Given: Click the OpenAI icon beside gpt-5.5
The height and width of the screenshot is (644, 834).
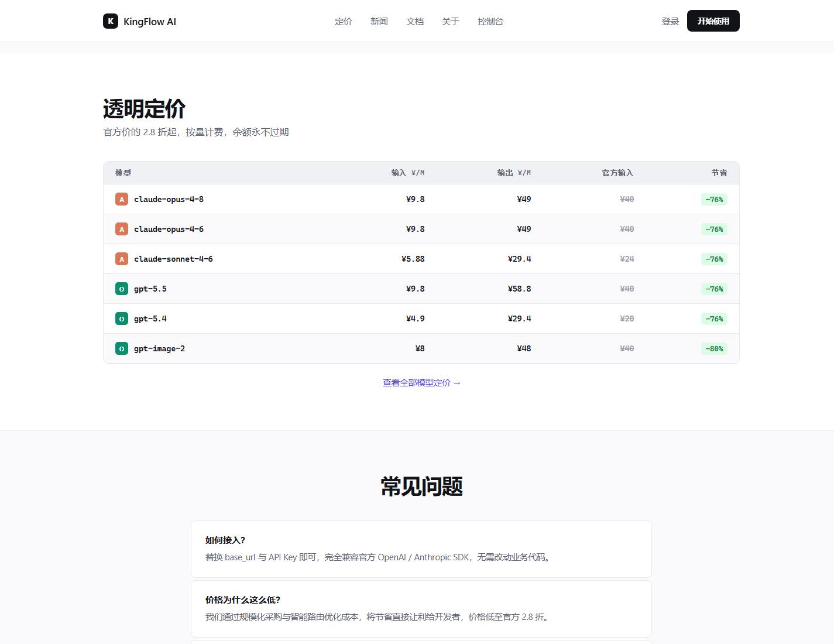Looking at the screenshot, I should tap(122, 289).
